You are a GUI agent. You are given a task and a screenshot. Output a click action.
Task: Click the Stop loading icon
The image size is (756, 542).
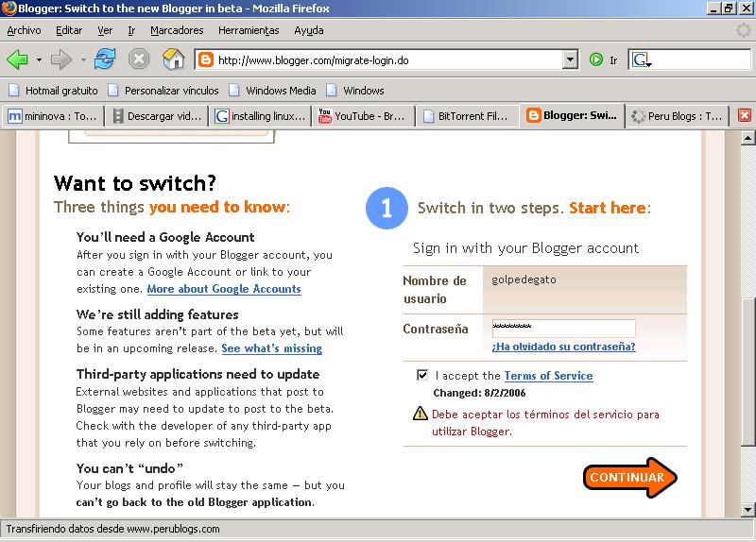tap(139, 59)
